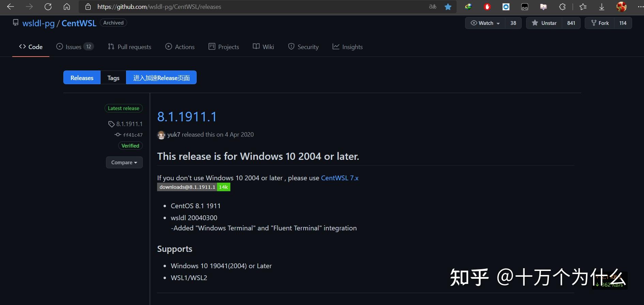Open the Pull requests tab
The image size is (644, 305).
(129, 47)
